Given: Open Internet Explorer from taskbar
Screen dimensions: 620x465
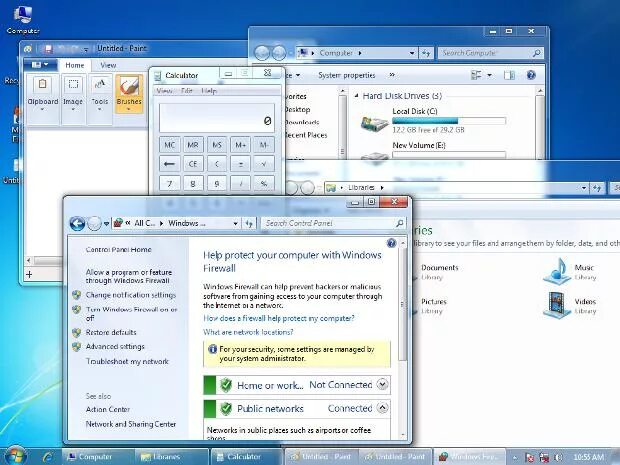Looking at the screenshot, I should coord(48,457).
